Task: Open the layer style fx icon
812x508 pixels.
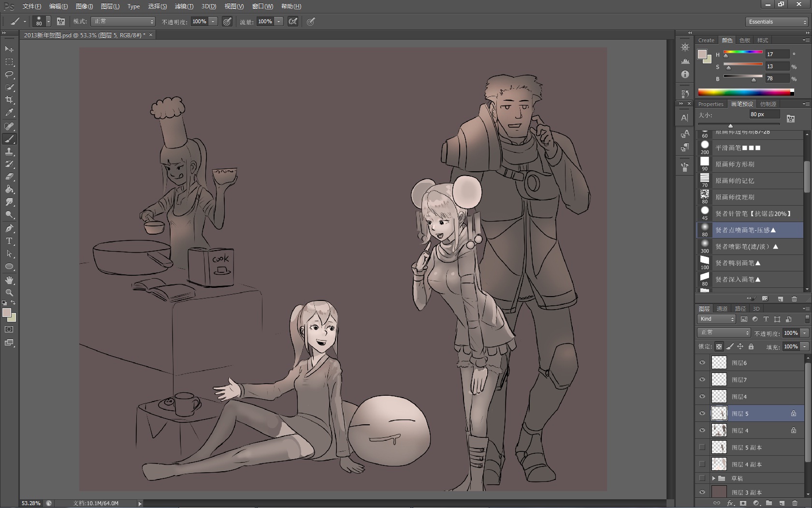Action: (x=731, y=503)
